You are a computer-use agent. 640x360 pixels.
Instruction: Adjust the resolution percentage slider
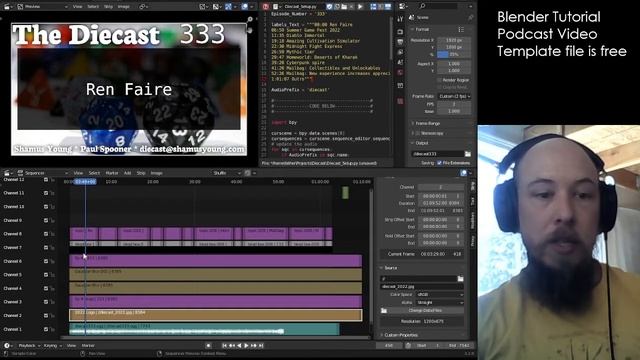(x=454, y=54)
